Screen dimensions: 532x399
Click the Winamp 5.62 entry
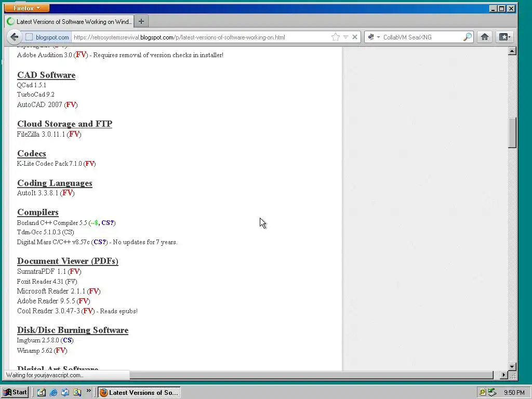(42, 351)
